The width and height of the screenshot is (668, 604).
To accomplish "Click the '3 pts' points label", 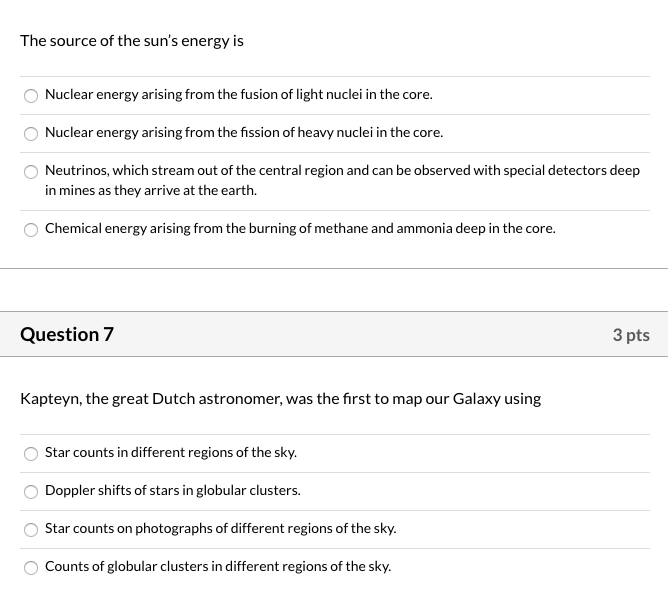I will click(631, 335).
